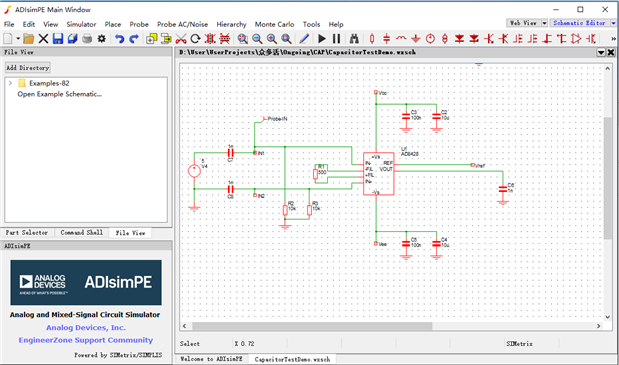Save the schematic with the floppy icon
Viewport: 619px width, 365px height.
(x=58, y=39)
